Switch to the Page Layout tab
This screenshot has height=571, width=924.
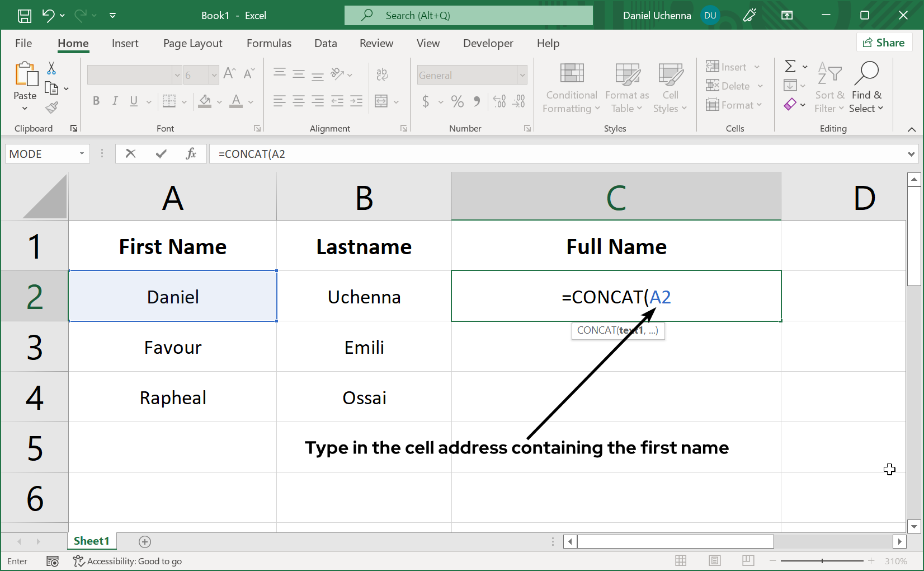192,43
